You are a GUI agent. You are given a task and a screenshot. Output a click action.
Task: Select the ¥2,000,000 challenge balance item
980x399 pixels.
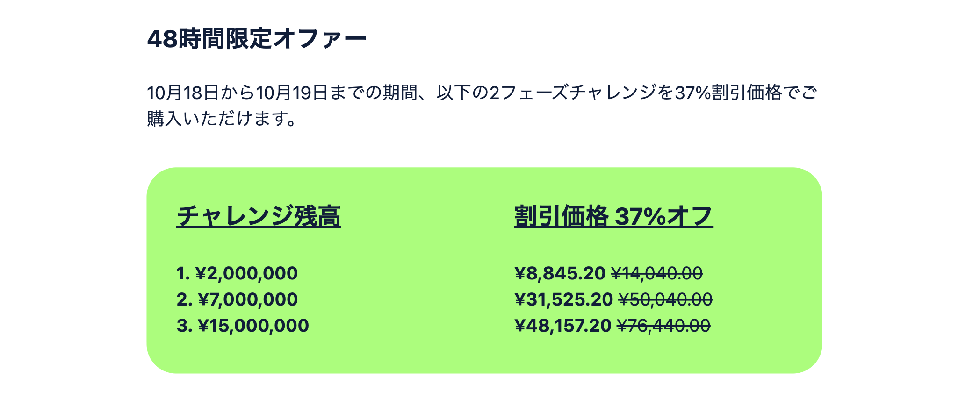(237, 273)
